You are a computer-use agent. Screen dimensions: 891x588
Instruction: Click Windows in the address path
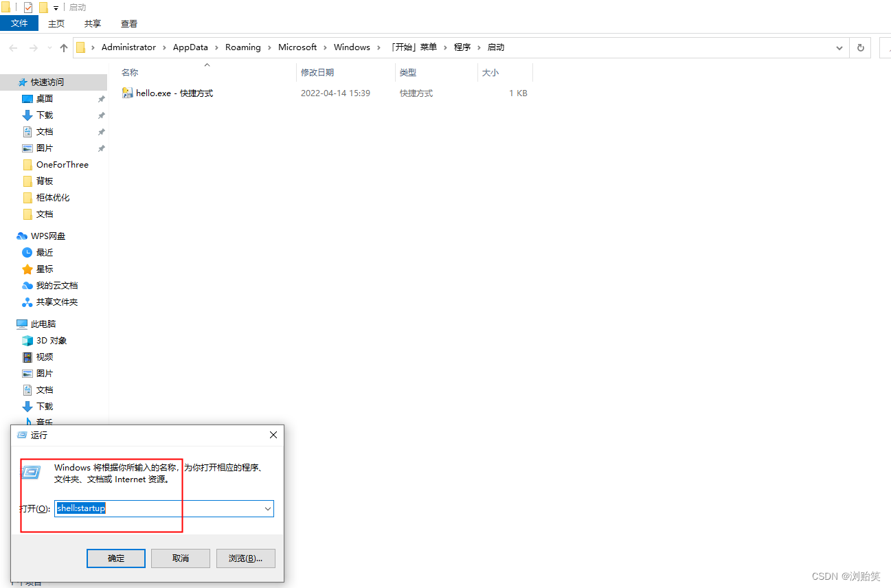tap(352, 47)
